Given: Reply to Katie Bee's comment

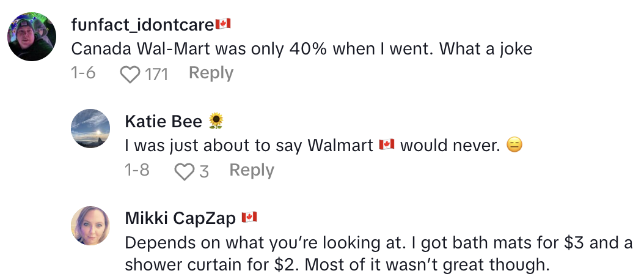Looking at the screenshot, I should 251,170.
